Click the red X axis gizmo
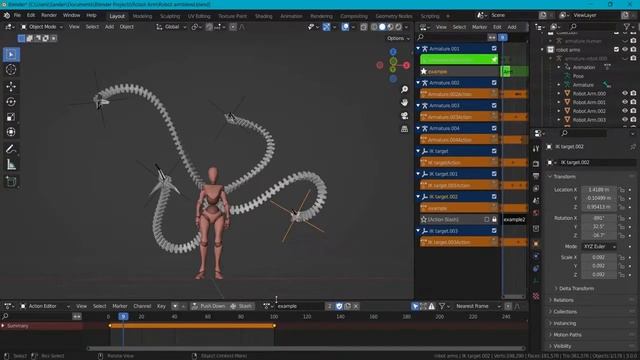 (x=406, y=65)
